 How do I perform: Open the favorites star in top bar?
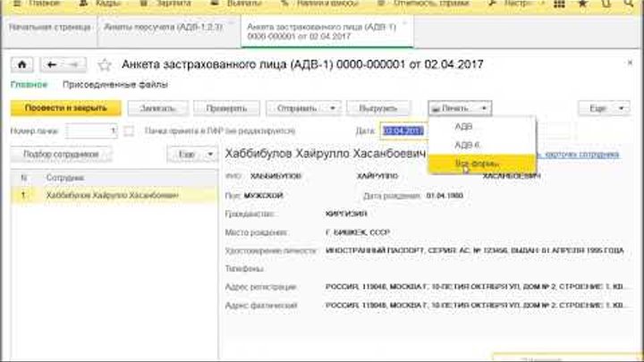582,4
